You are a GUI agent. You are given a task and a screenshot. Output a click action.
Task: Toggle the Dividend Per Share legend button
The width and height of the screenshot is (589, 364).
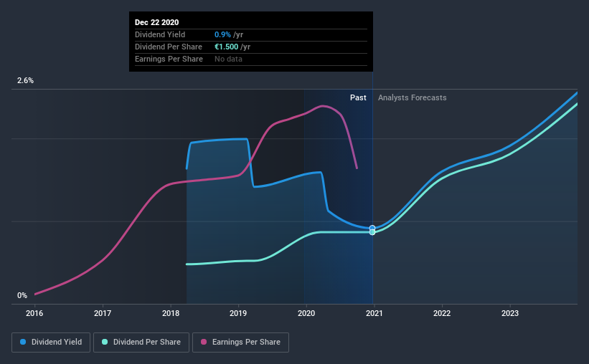point(141,343)
